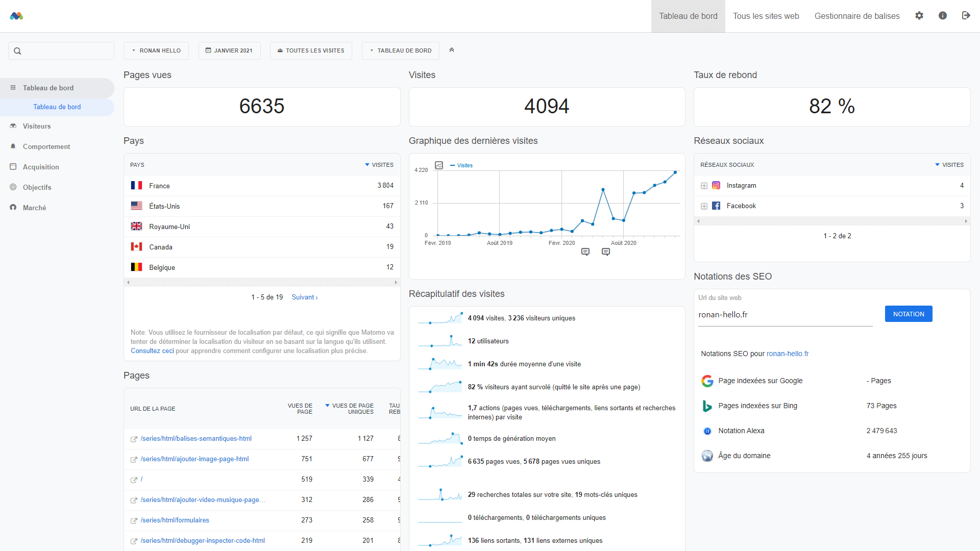Viewport: 980px width, 551px height.
Task: Click the first annotation bubble under graph
Action: [585, 252]
